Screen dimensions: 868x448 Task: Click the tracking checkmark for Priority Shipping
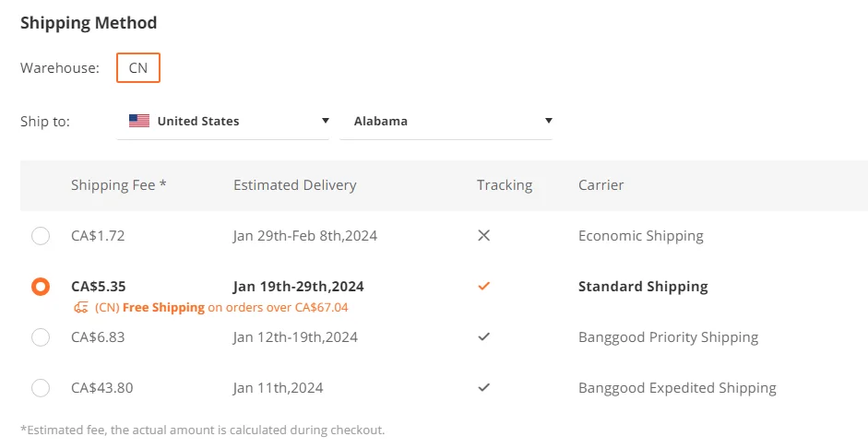[483, 337]
